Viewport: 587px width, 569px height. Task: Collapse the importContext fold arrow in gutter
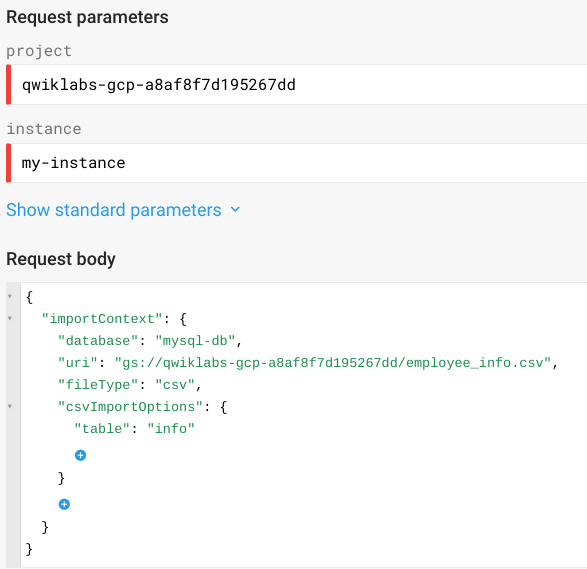coord(10,319)
